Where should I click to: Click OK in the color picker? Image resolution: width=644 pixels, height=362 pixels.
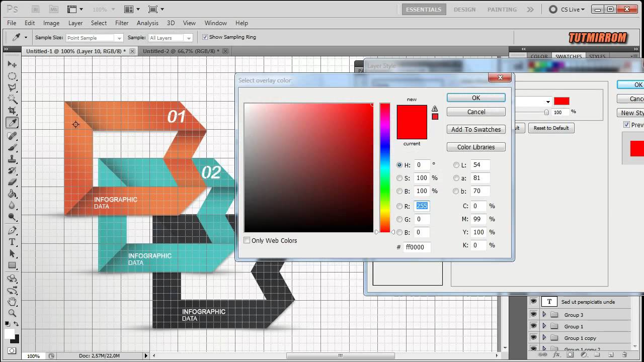[x=476, y=98]
